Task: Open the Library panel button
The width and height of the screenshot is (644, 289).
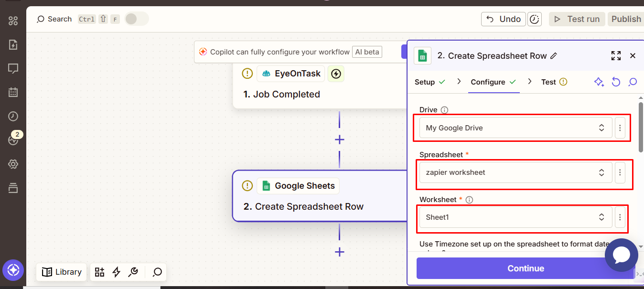Action: [x=62, y=272]
